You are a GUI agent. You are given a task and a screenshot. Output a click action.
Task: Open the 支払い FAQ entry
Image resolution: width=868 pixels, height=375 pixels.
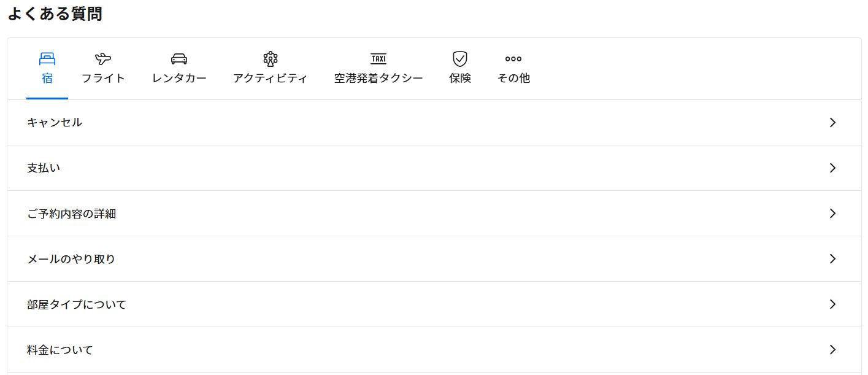43,168
